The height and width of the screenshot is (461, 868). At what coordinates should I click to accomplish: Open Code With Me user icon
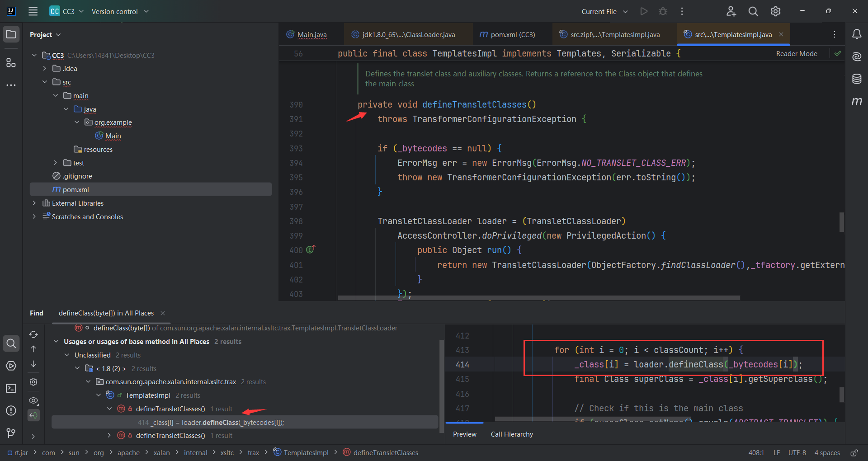click(x=731, y=11)
